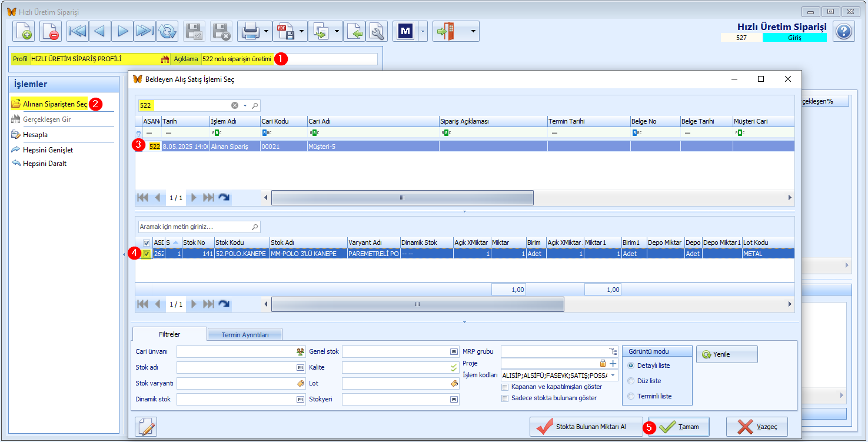Open the copy documents dropdown arrow
868x442 pixels.
(337, 31)
